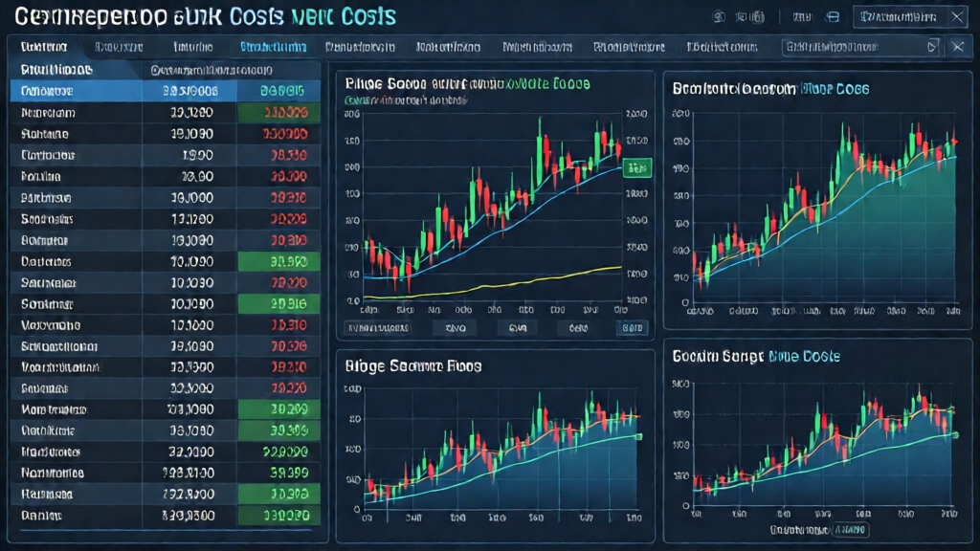Switch to the cyan highlighted tab
The image size is (980, 551).
tap(273, 47)
